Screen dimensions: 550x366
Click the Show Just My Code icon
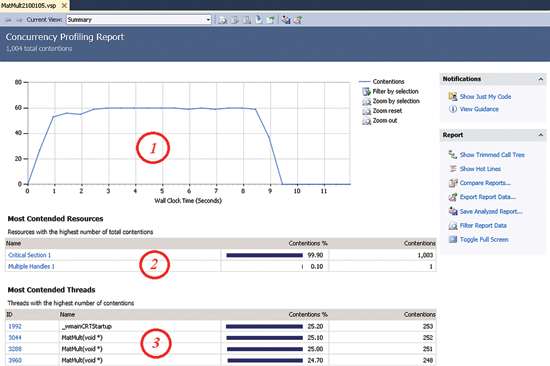[x=453, y=96]
